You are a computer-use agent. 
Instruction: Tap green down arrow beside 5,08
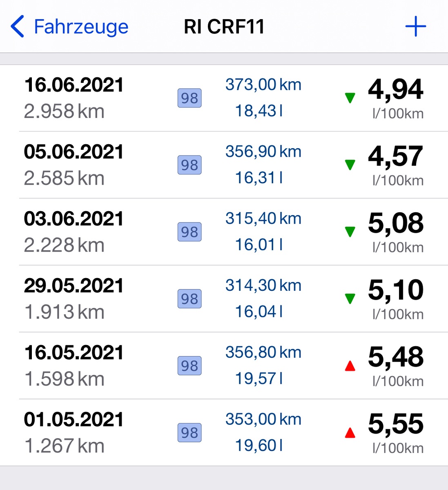pos(350,232)
